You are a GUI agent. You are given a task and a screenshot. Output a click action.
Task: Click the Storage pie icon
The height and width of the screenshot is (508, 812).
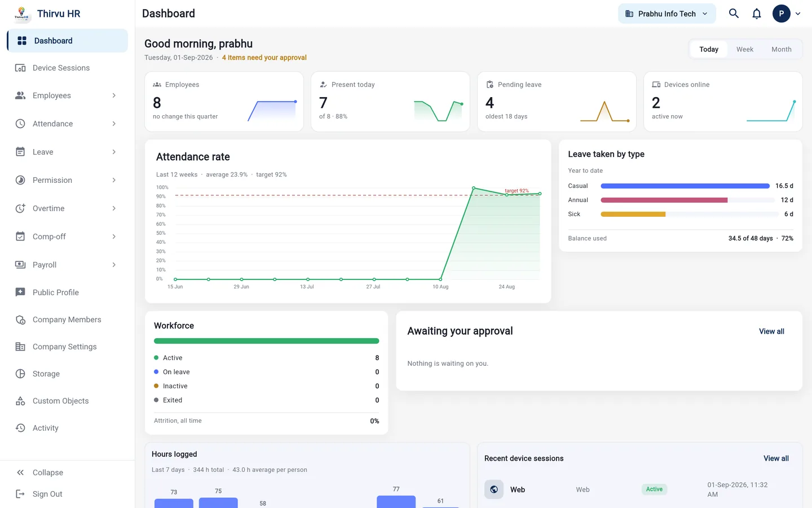coord(20,374)
